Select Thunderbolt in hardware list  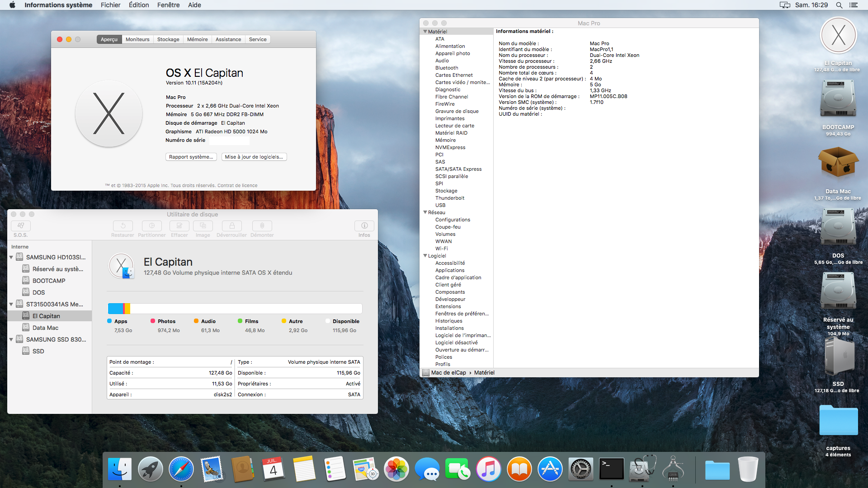pyautogui.click(x=450, y=198)
